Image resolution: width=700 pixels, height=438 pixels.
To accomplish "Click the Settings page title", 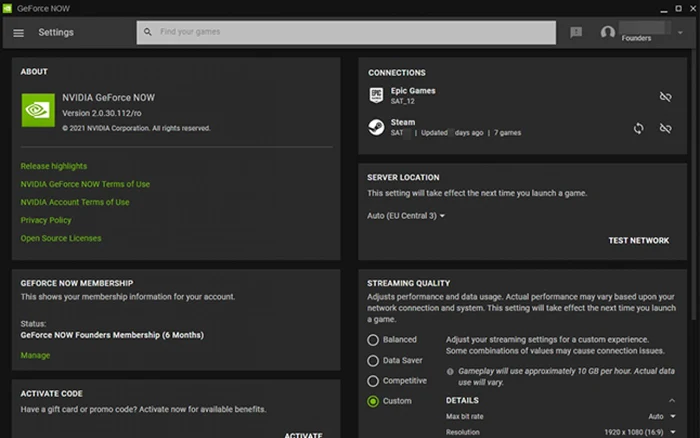I will pos(56,33).
